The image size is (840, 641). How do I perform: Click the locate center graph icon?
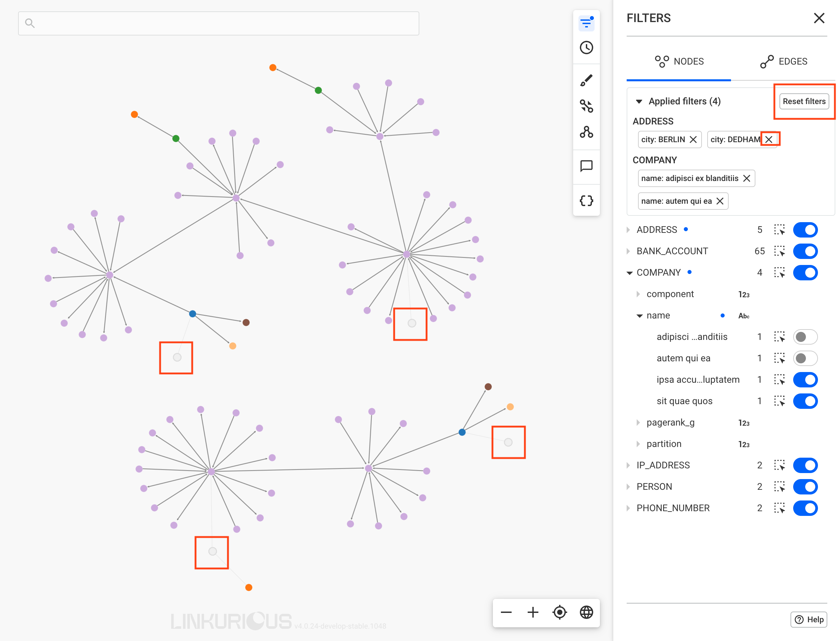tap(559, 612)
